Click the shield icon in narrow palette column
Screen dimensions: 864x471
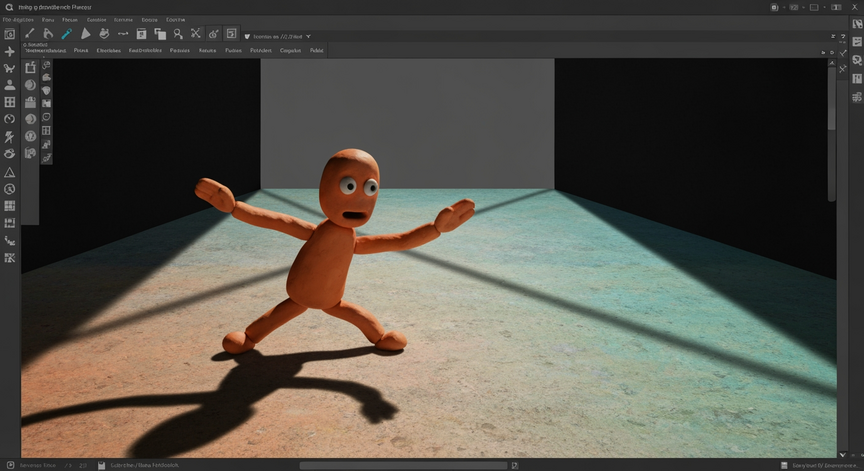click(47, 90)
